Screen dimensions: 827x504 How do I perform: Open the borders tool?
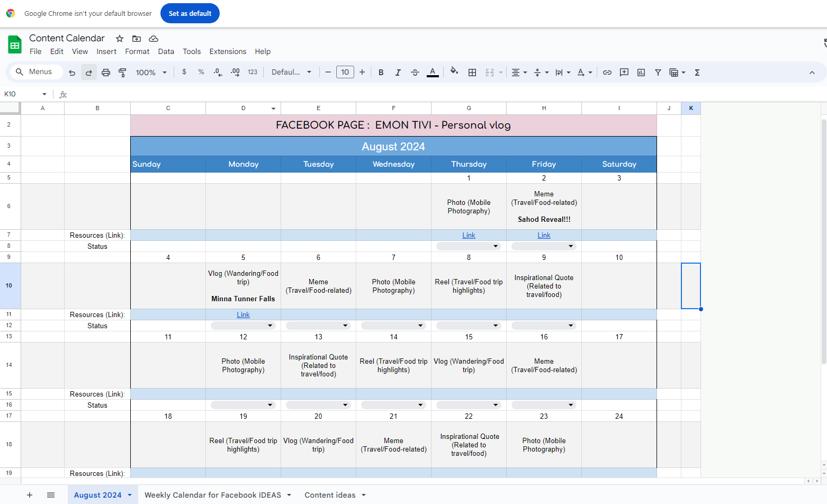472,73
